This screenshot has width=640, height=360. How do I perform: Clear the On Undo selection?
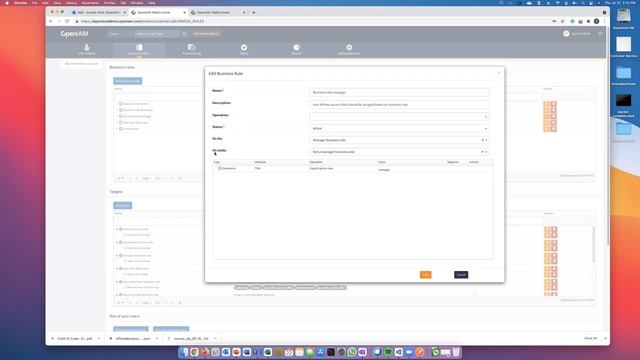[x=482, y=152]
